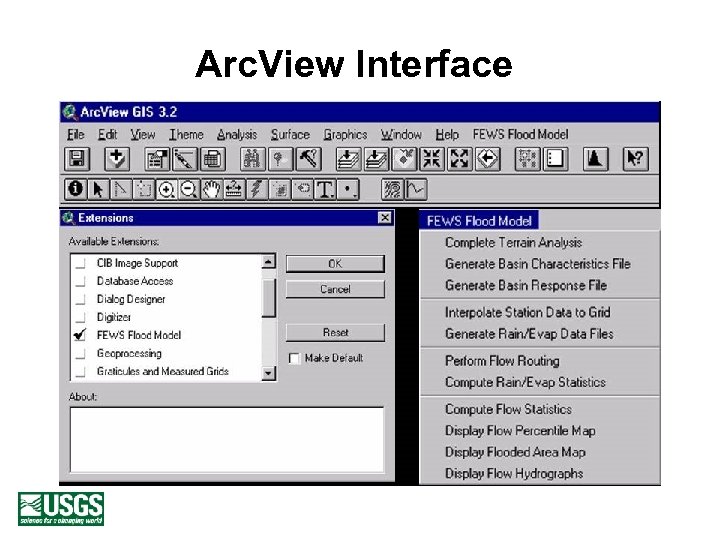Click the Clear Selected Features icon

click(x=555, y=159)
